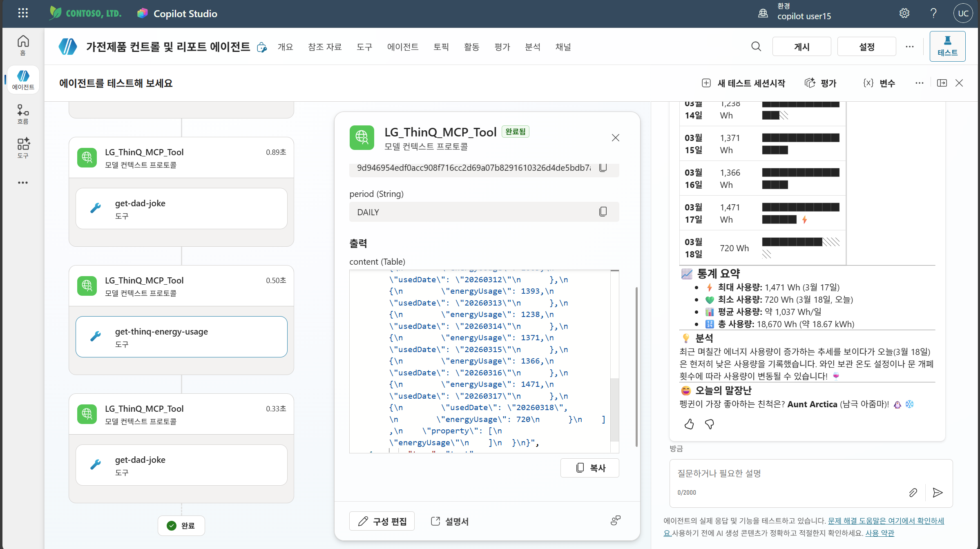Click the thumbs up feedback icon

tap(689, 424)
